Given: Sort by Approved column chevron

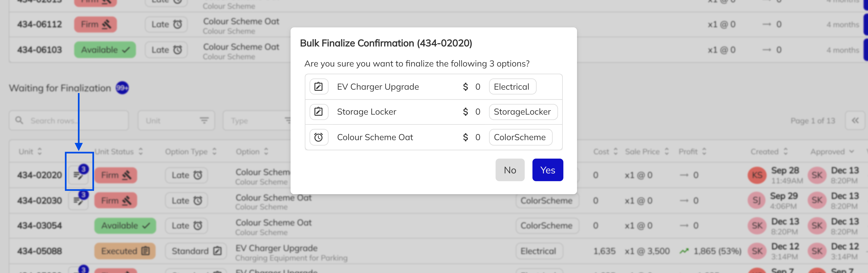Looking at the screenshot, I should (x=852, y=151).
